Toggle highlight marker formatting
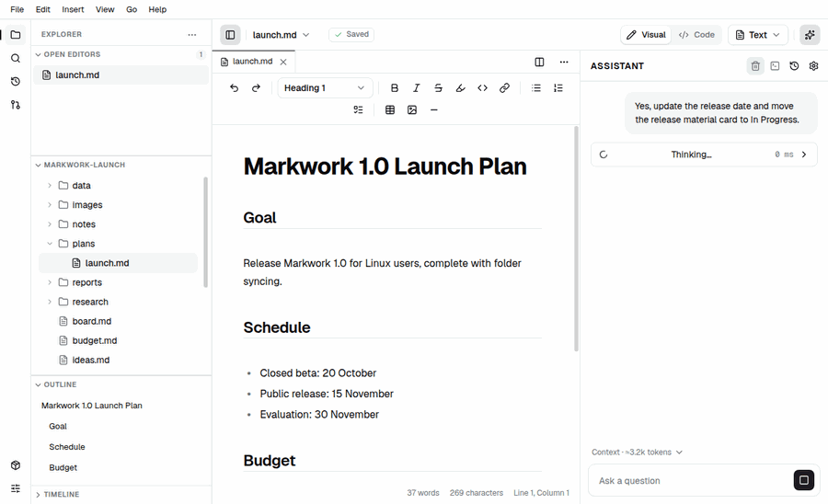 (461, 88)
